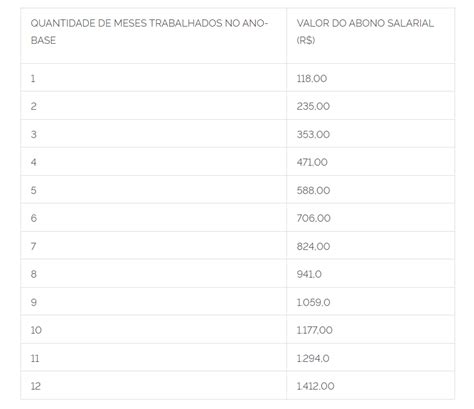Click the value 941,0
The image size is (474, 409).
click(309, 274)
